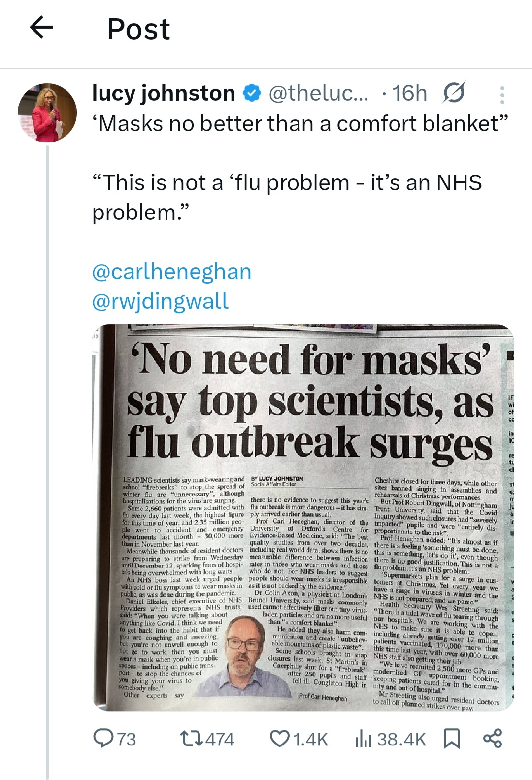Tap the back arrow icon
Viewport: 532px width, 780px height.
click(42, 28)
